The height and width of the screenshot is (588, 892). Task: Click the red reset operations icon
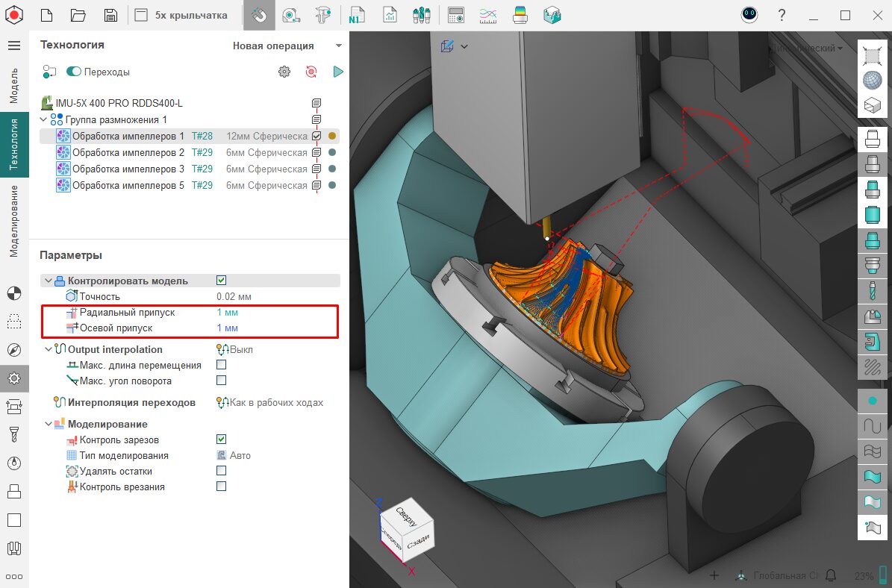(x=311, y=72)
